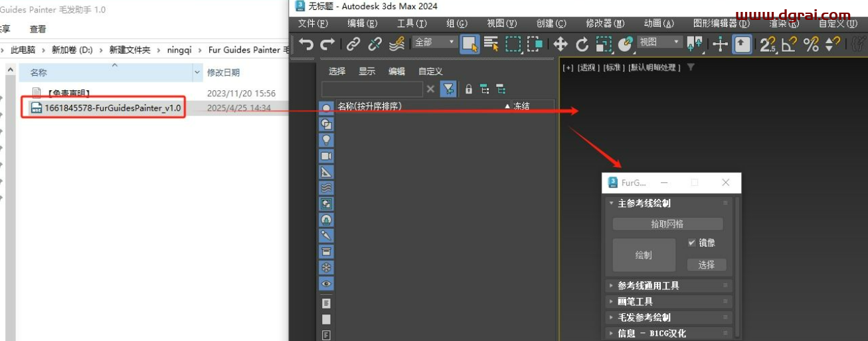The height and width of the screenshot is (341, 868).
Task: Open the 工具(T) menu
Action: pyautogui.click(x=412, y=23)
